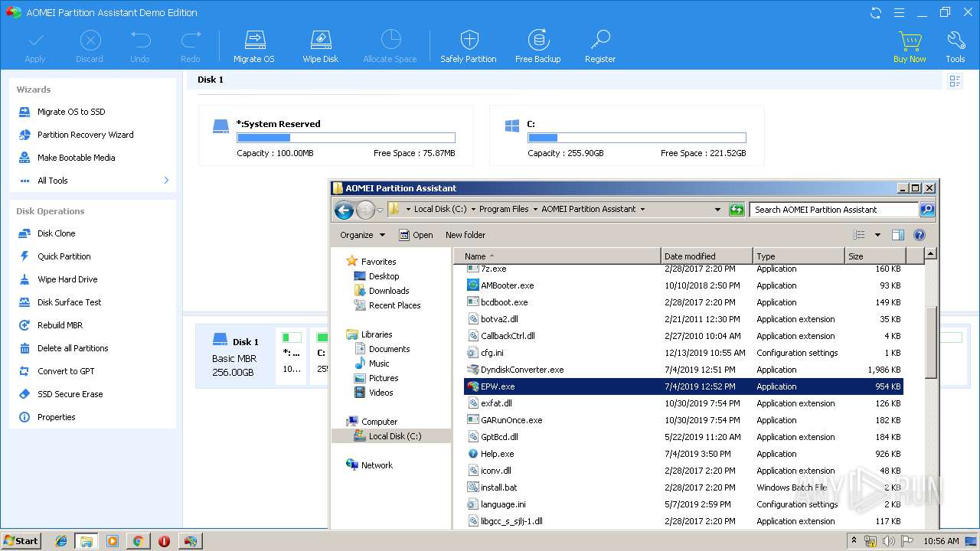This screenshot has height=551, width=980.
Task: Click Search AOMEI Partition Assistant field
Action: point(834,210)
